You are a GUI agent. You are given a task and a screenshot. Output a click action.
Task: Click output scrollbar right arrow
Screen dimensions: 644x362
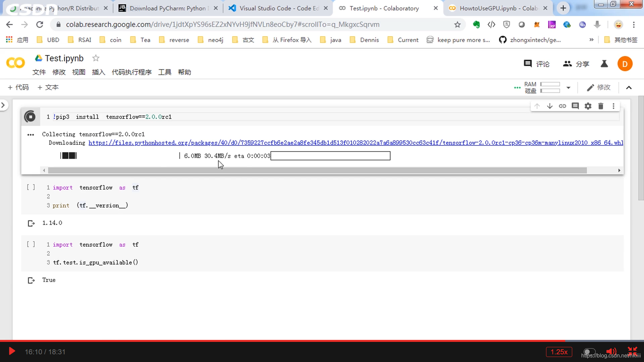(x=619, y=171)
